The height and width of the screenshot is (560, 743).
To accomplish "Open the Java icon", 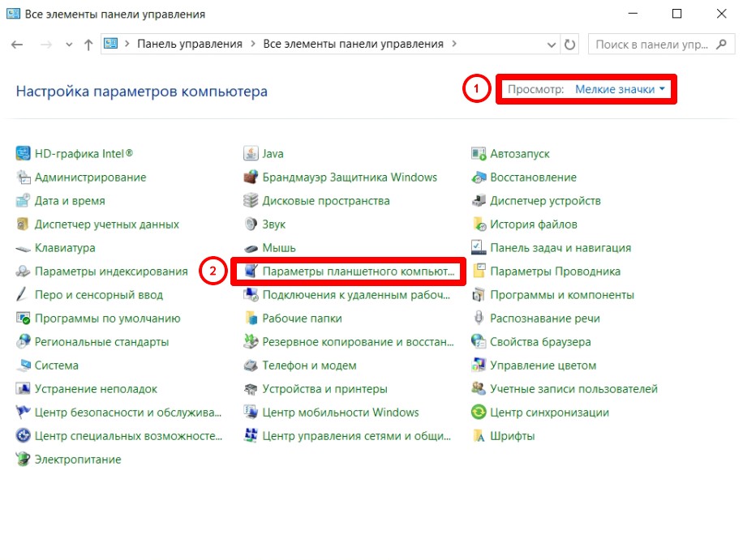I will tap(251, 153).
